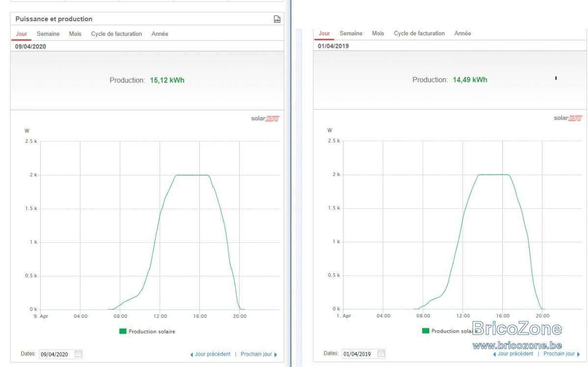Go to Jour précédent in right panel
This screenshot has width=588, height=367.
pos(515,354)
